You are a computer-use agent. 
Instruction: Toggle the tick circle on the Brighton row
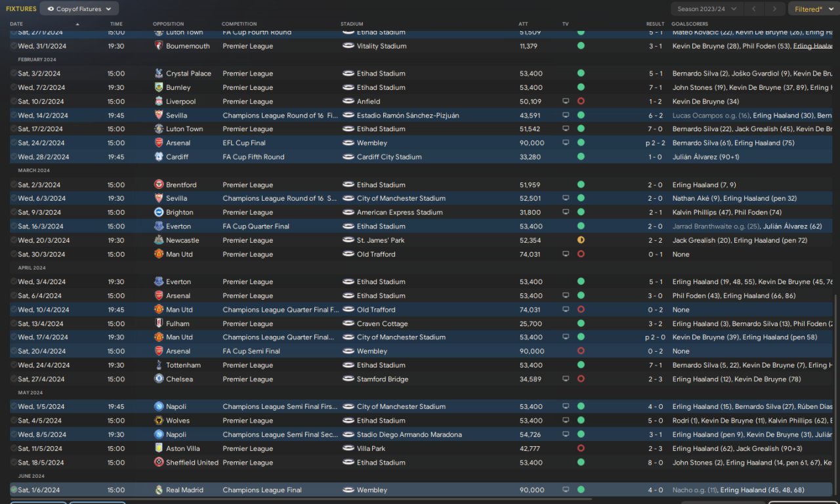[x=14, y=213]
